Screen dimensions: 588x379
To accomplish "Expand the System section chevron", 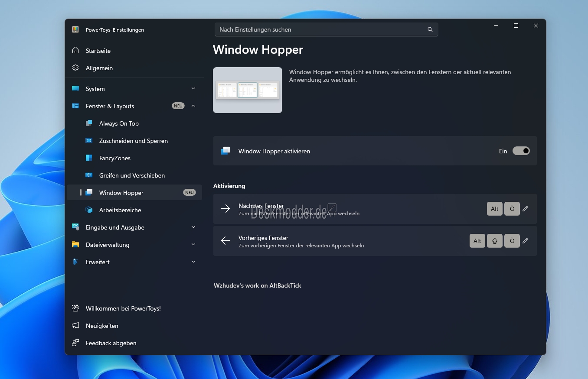I will [193, 88].
